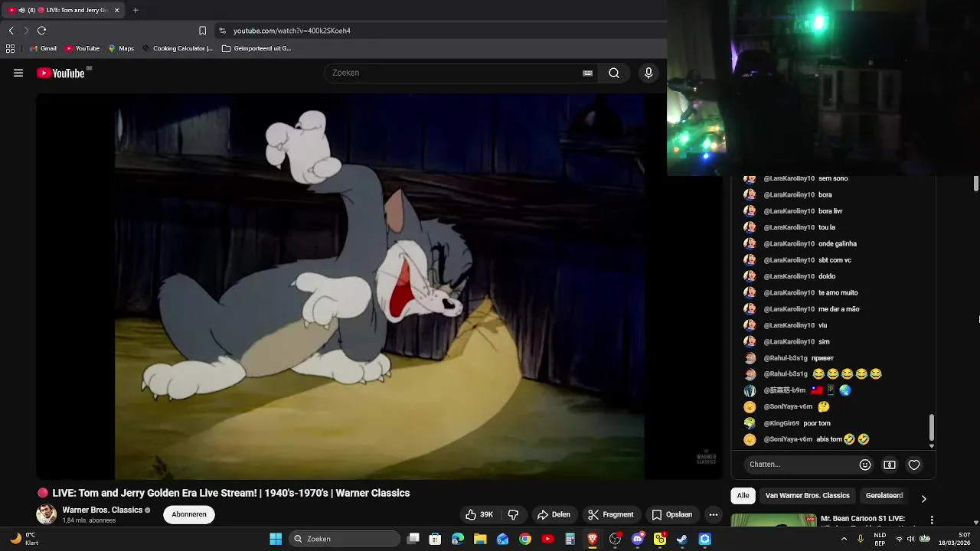Click the page vertical scrollbar thumb
The image size is (980, 551).
975,184
